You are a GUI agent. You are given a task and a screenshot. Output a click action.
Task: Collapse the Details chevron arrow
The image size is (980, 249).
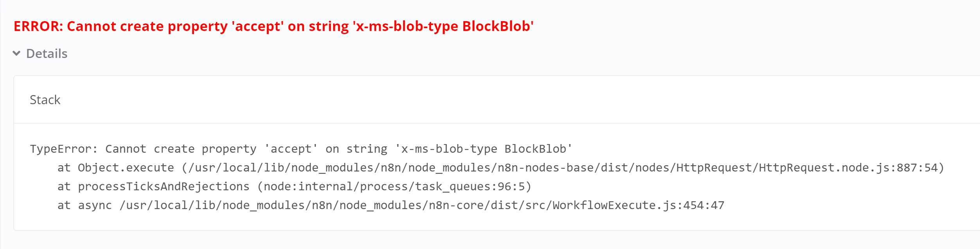point(16,53)
